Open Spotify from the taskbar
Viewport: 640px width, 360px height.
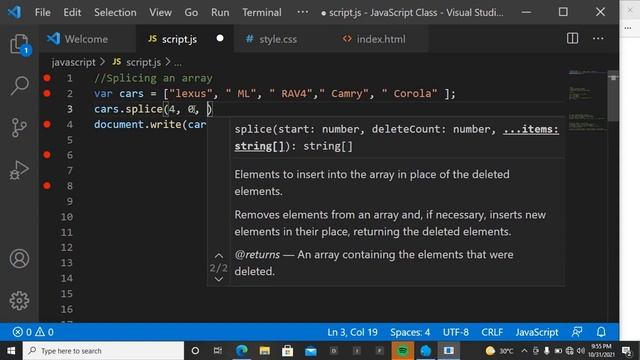[x=402, y=351]
